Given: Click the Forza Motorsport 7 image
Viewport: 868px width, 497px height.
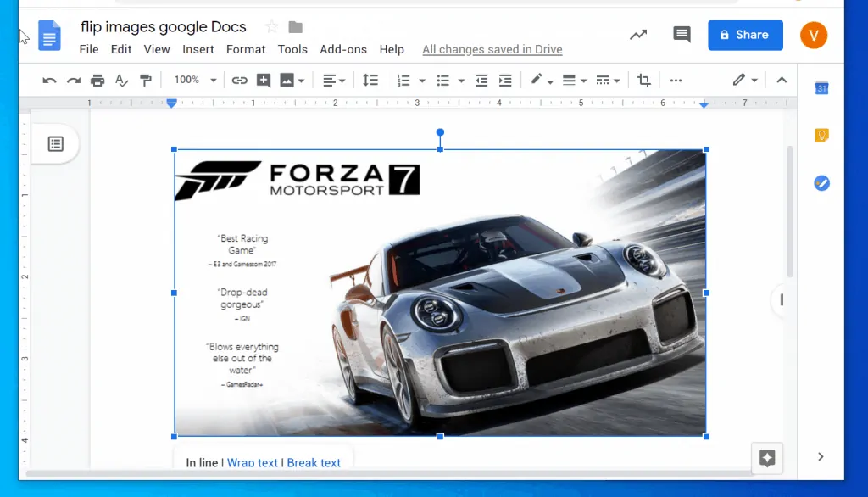Looking at the screenshot, I should coord(440,293).
